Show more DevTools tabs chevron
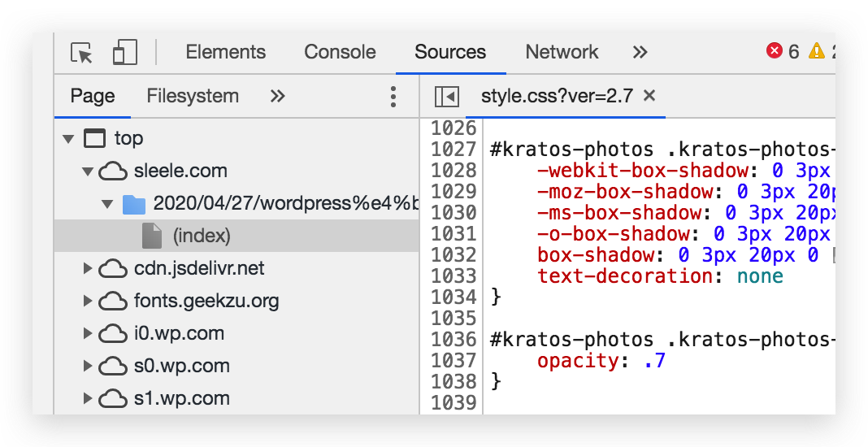 [640, 52]
